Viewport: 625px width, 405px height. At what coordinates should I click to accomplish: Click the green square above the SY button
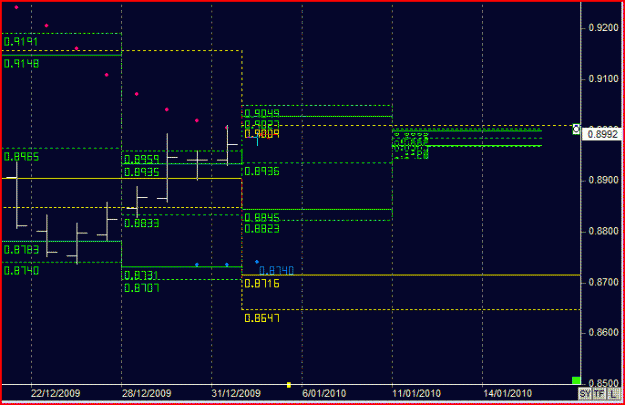point(576,380)
